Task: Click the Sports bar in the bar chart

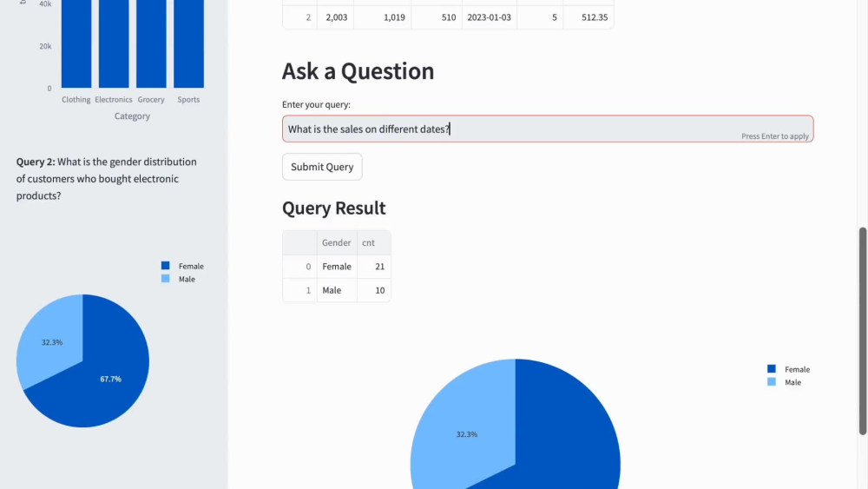Action: coord(188,43)
